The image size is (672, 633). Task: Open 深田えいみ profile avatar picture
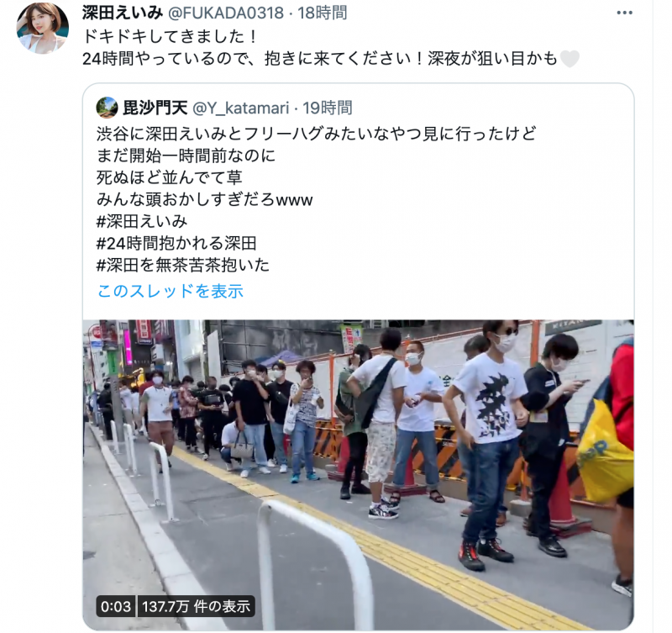point(43,29)
